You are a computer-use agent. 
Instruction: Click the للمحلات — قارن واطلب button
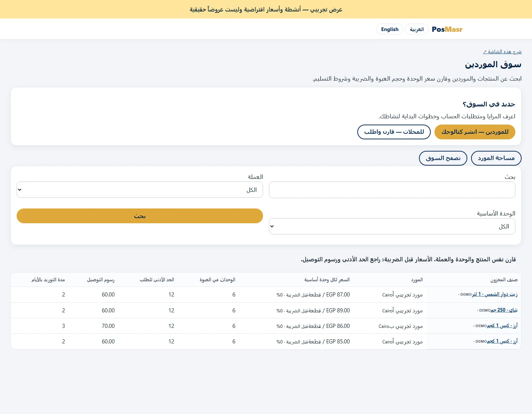coord(394,132)
